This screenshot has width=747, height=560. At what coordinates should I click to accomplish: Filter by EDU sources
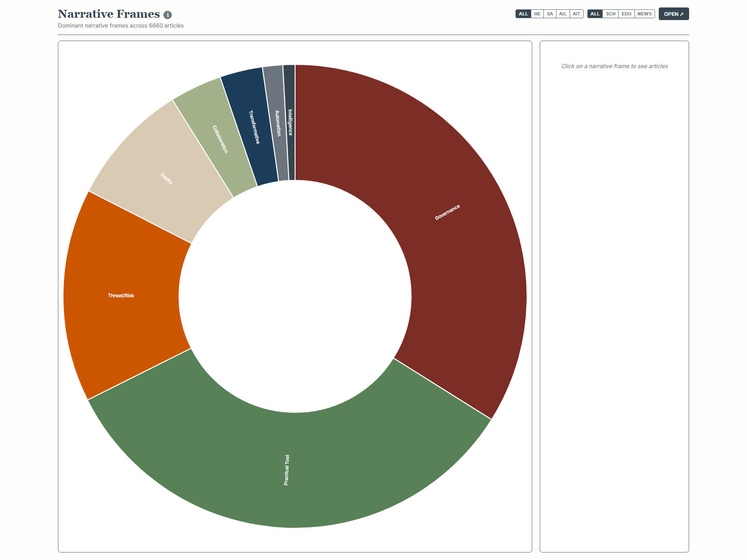click(627, 14)
